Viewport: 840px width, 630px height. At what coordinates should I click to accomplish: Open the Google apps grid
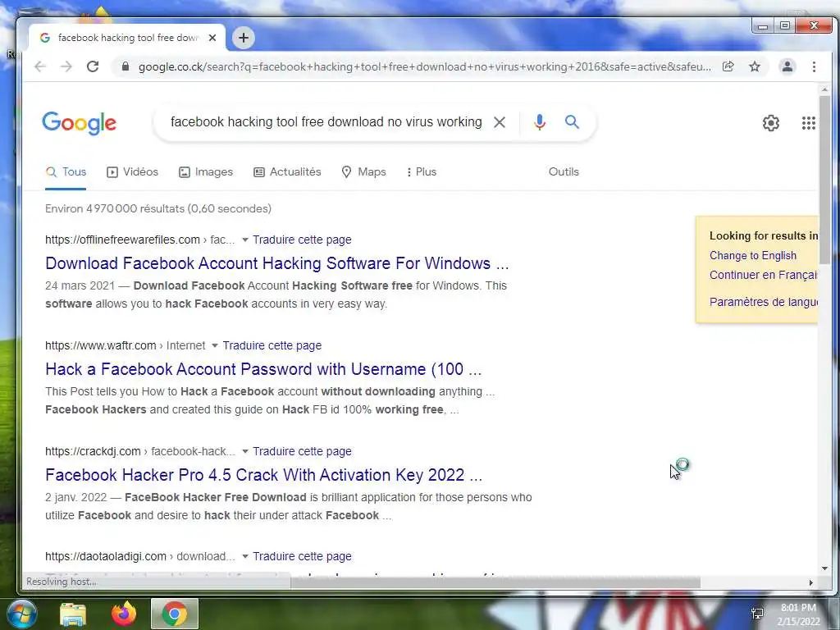[x=808, y=123]
